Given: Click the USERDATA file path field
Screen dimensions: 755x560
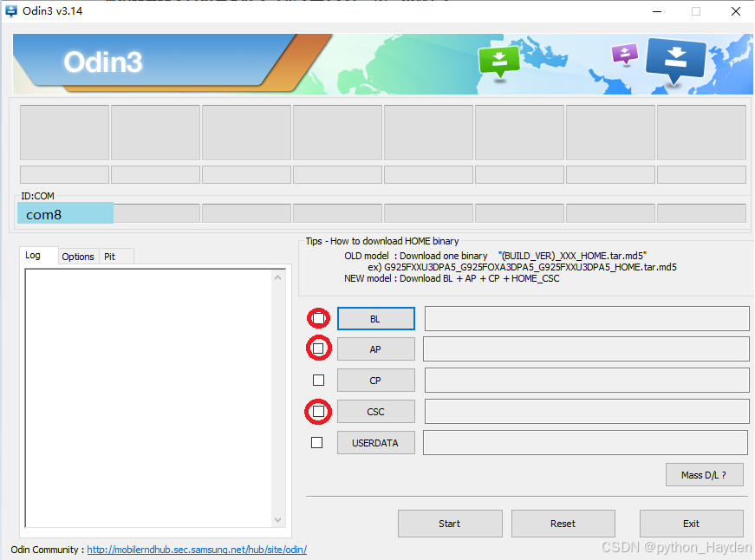Looking at the screenshot, I should (x=585, y=442).
